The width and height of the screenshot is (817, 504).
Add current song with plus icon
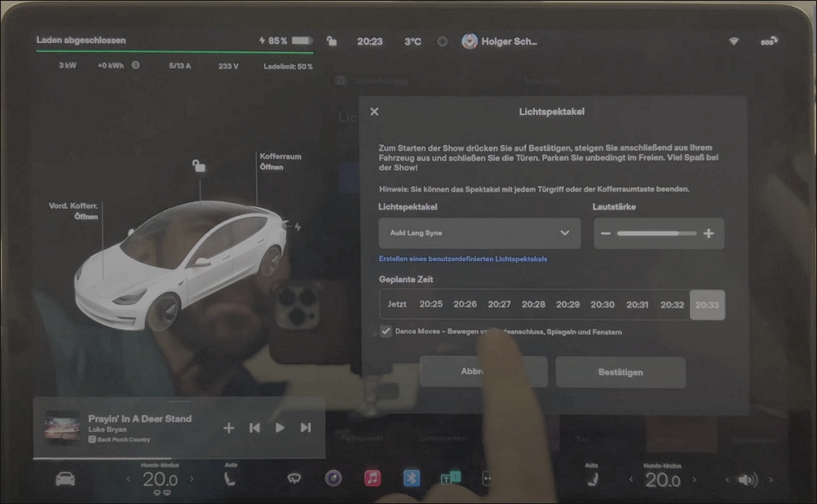point(229,428)
